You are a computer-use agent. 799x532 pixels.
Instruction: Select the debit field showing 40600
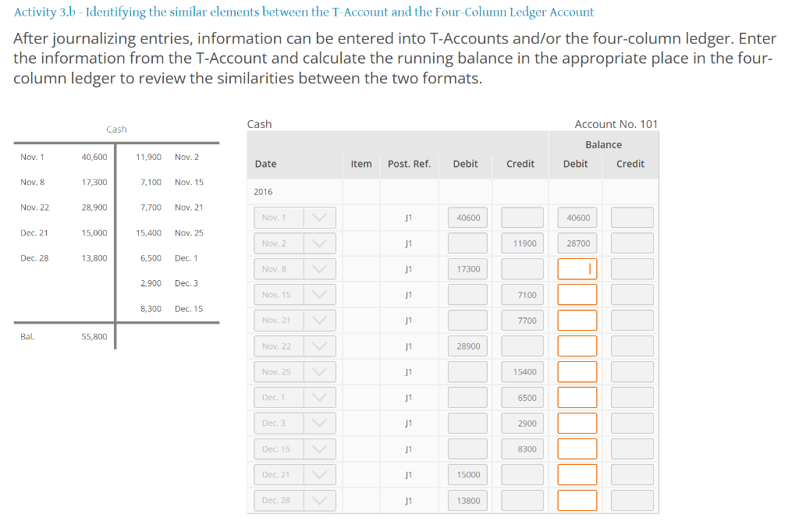[x=467, y=217]
